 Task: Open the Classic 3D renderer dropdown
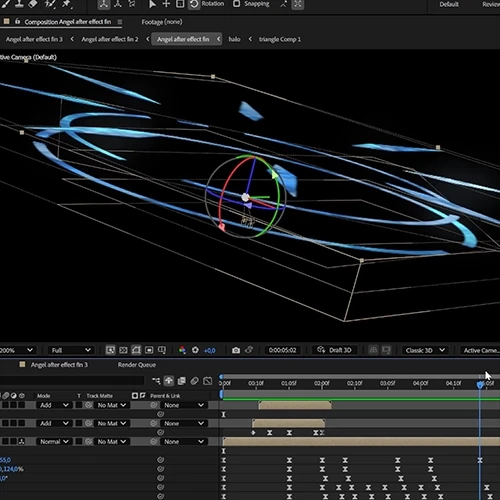[x=425, y=350]
